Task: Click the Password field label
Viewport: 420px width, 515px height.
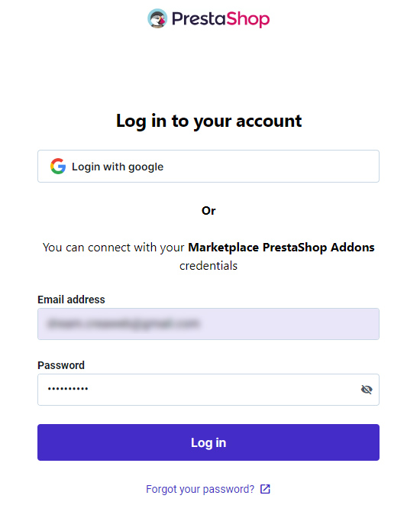Action: (61, 365)
